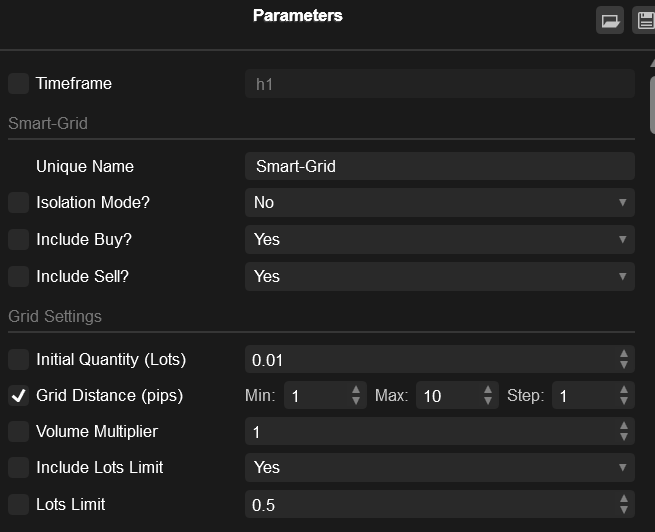655x532 pixels.
Task: Decrease Lots Limit with down arrow
Action: (x=624, y=510)
